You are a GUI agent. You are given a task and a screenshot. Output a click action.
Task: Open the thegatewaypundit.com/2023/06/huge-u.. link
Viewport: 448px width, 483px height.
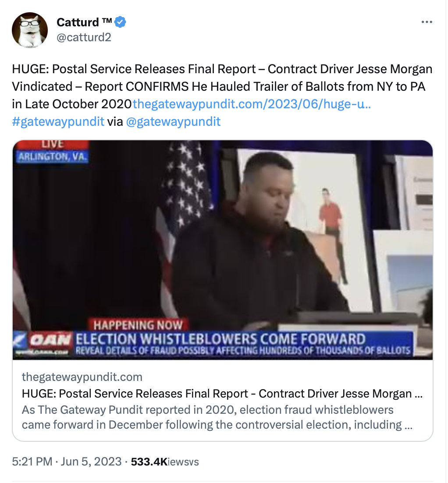pos(252,104)
